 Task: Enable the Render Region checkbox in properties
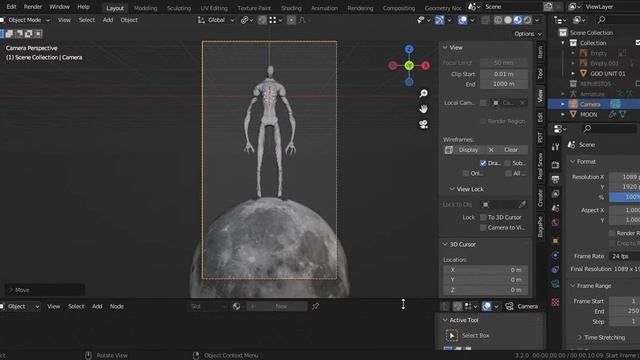point(612,233)
